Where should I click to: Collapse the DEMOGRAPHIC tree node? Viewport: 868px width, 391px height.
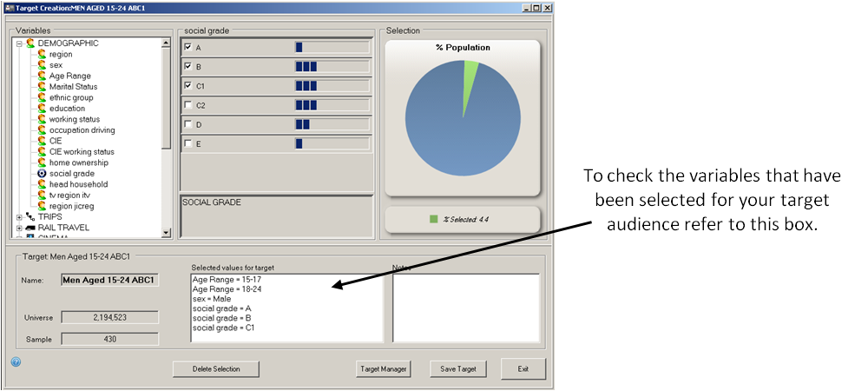tap(19, 43)
